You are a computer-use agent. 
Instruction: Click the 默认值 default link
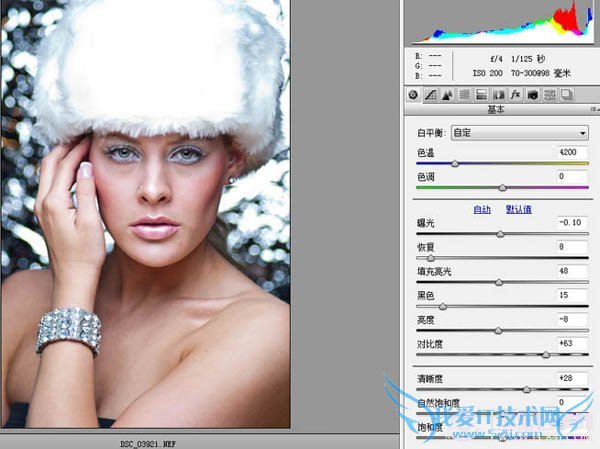tap(518, 209)
